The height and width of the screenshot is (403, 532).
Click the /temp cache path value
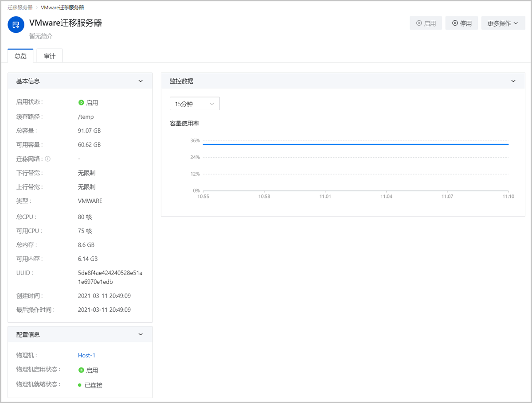(86, 117)
